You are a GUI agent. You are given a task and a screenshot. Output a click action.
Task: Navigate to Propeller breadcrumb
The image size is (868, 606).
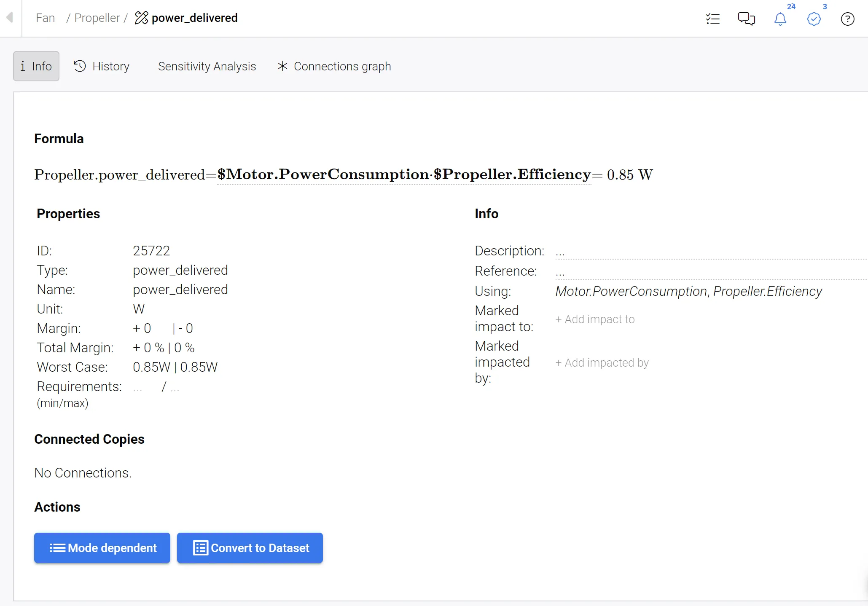(x=97, y=18)
